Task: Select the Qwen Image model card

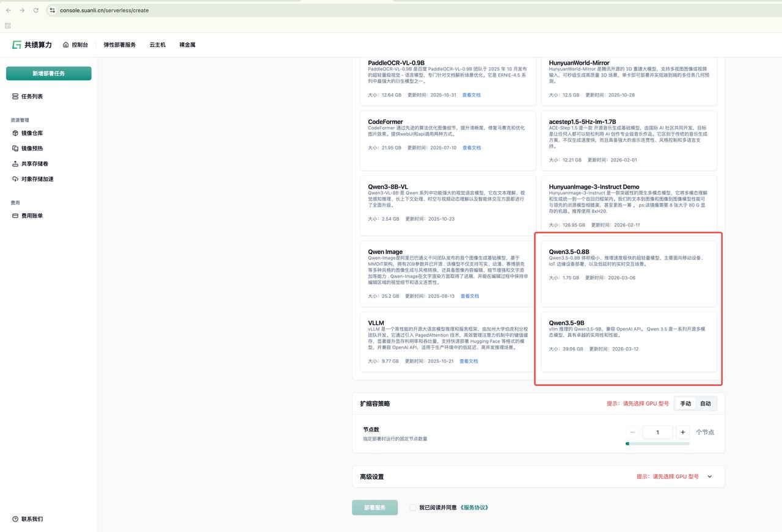Action: (448, 274)
